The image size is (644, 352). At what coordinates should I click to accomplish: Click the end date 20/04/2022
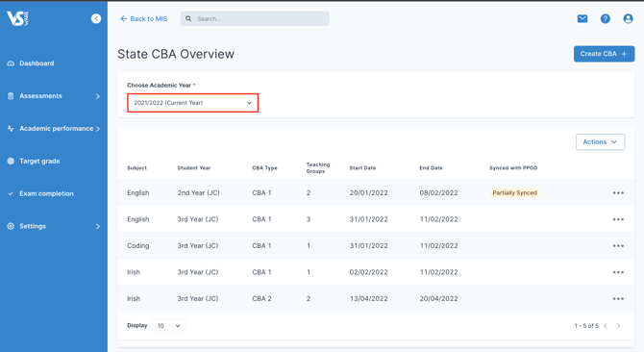tap(438, 298)
